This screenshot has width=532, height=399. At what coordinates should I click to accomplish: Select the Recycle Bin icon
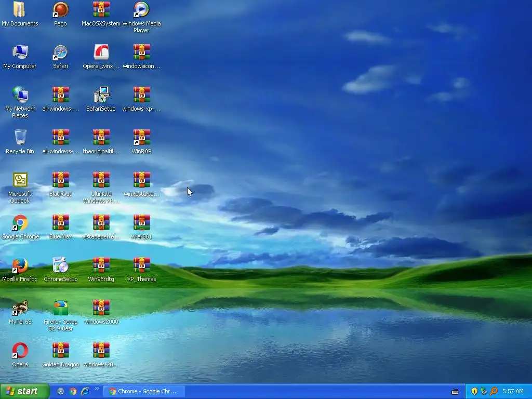click(20, 137)
